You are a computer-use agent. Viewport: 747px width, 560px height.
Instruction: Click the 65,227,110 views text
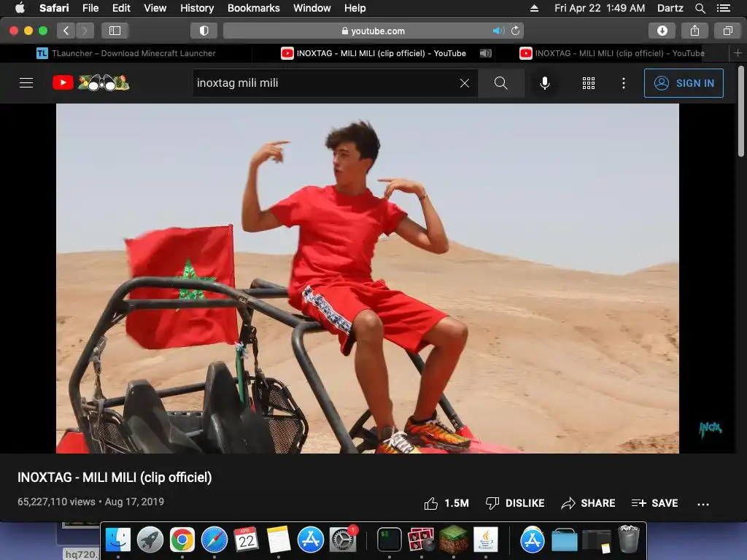pos(56,502)
